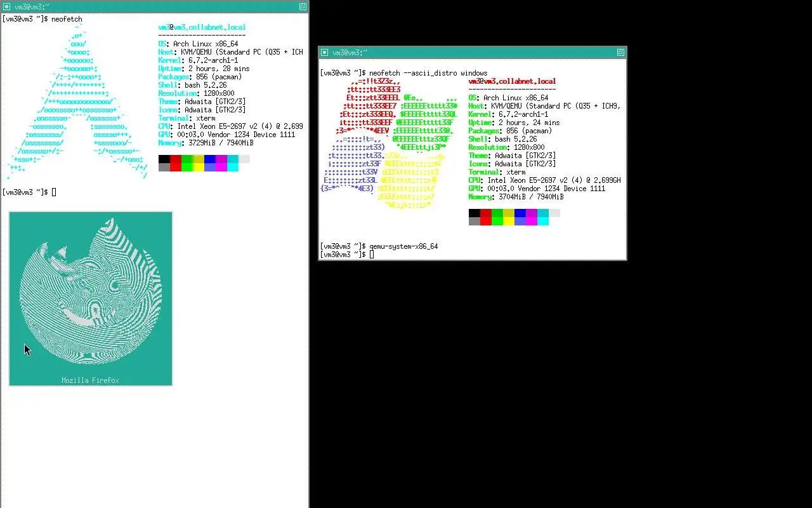Focus the cursor at right terminal's last prompt
Viewport: 812px width, 508px height.
click(x=372, y=255)
